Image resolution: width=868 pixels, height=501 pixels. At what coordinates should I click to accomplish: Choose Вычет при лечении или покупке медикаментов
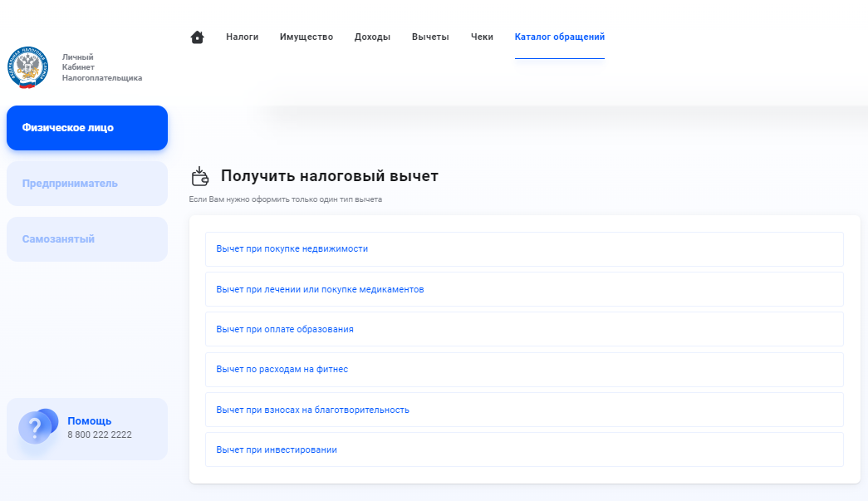coord(320,289)
